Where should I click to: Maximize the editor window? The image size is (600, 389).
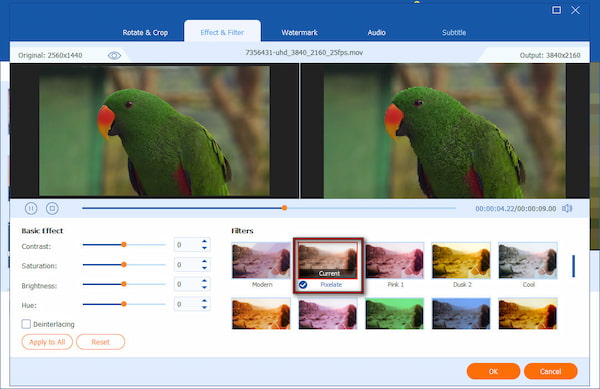point(556,10)
